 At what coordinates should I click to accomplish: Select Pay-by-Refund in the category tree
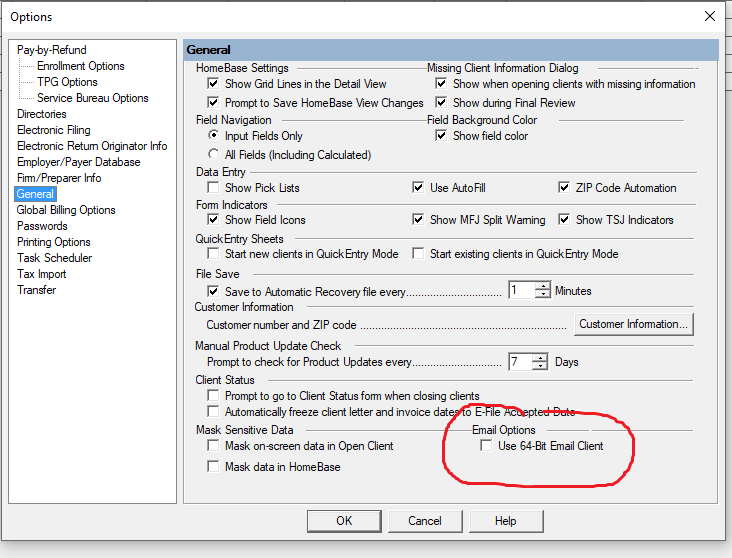pos(52,50)
